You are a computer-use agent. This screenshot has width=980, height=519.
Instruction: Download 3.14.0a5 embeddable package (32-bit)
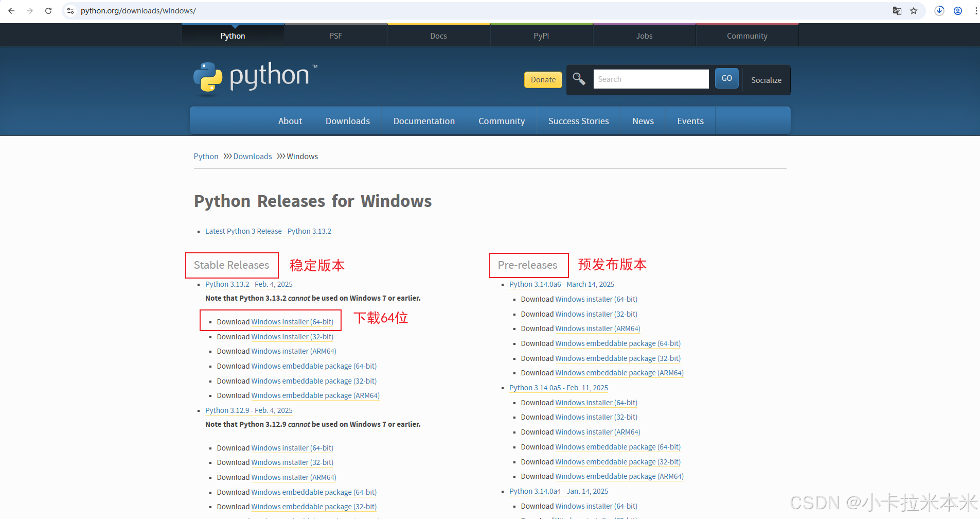tap(618, 462)
